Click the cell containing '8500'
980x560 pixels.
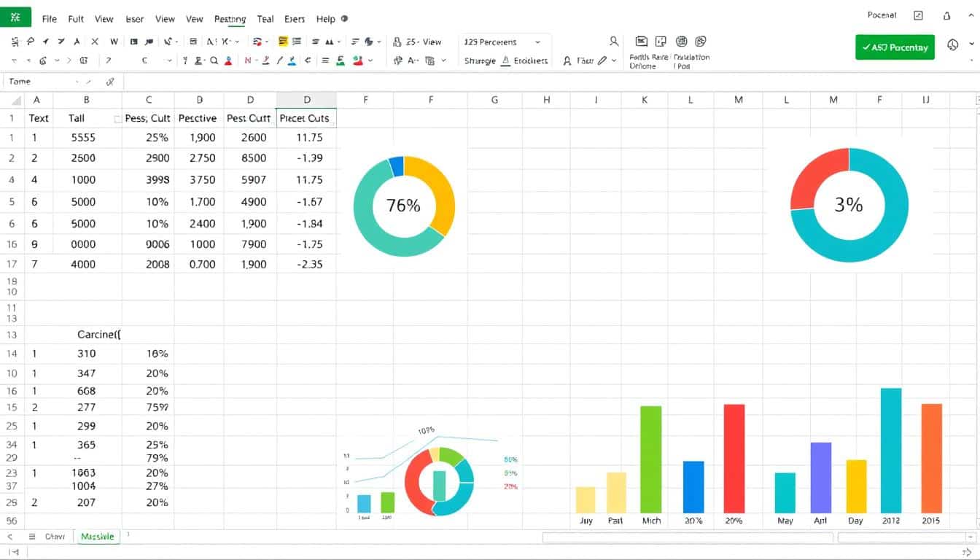click(x=250, y=157)
